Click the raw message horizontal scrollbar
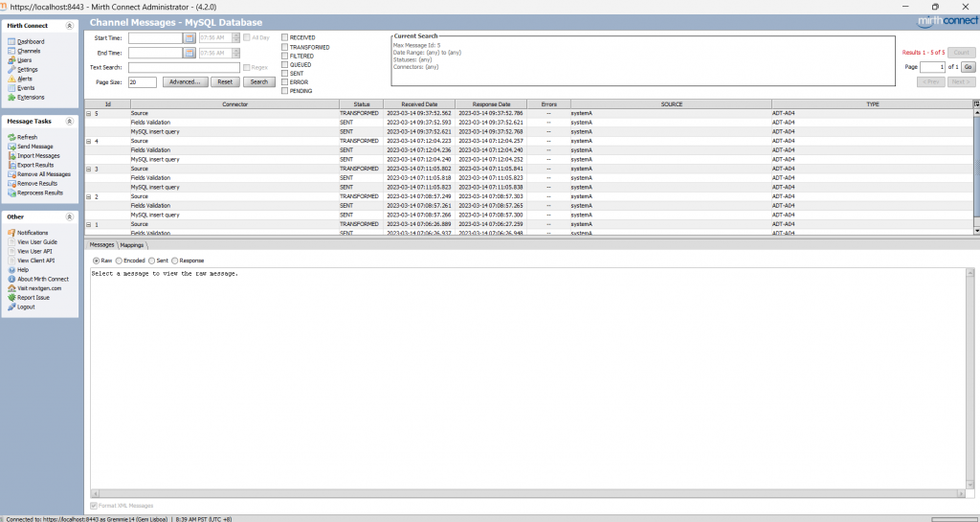The height and width of the screenshot is (522, 980). click(x=528, y=494)
